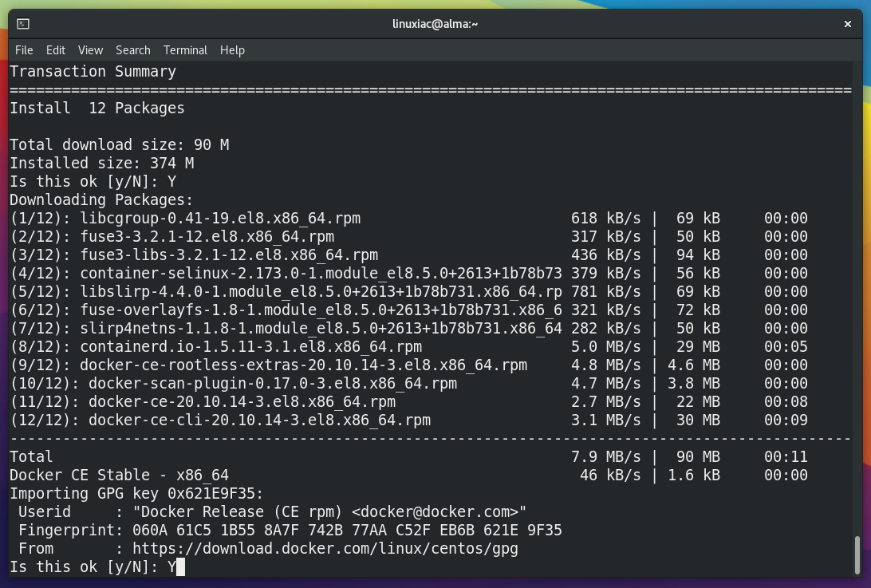This screenshot has width=871, height=588.
Task: Click the '29 MB' size of containerd.io
Action: click(698, 347)
